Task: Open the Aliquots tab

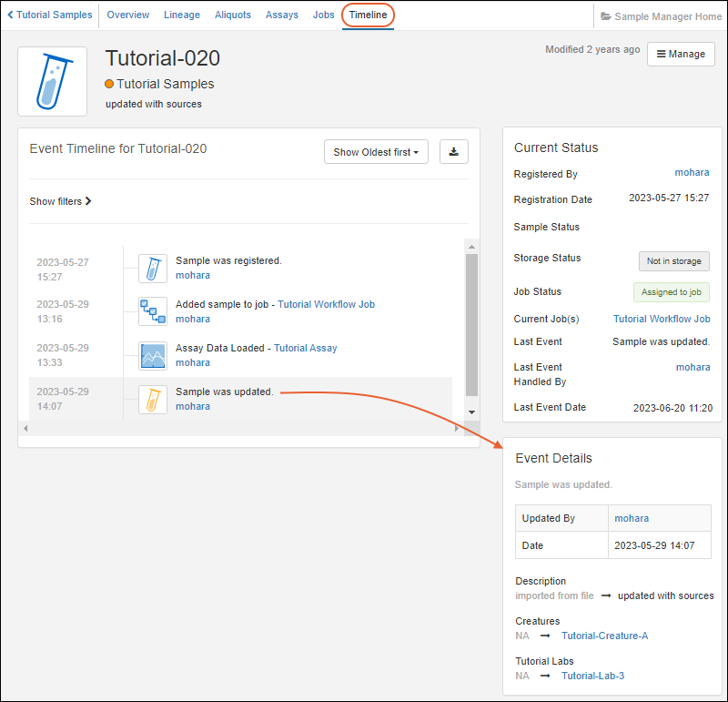Action: click(233, 15)
